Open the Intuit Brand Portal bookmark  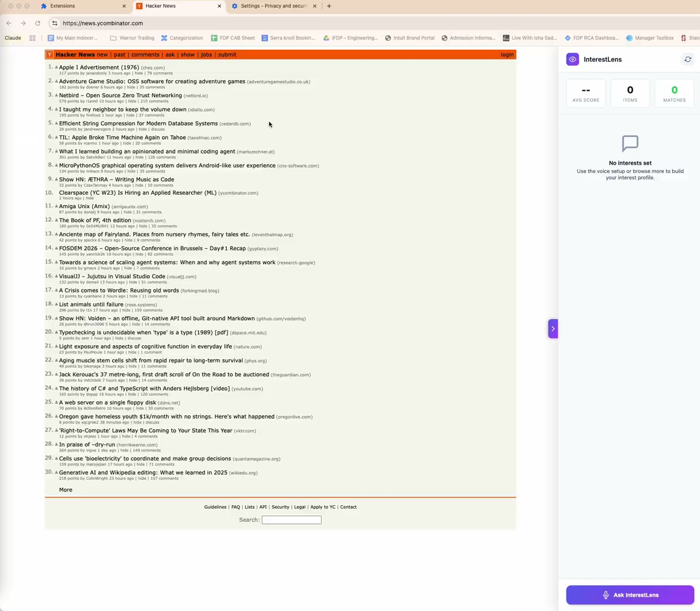coord(409,38)
